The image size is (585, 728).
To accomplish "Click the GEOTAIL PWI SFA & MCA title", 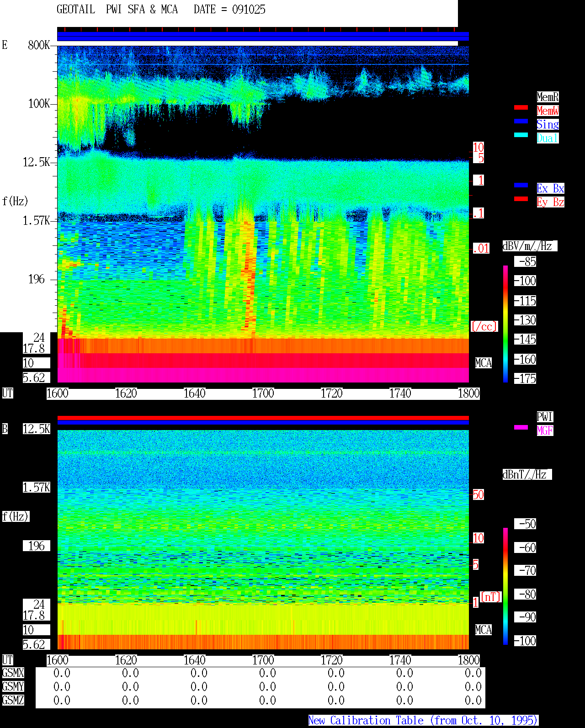I will 117,10.
